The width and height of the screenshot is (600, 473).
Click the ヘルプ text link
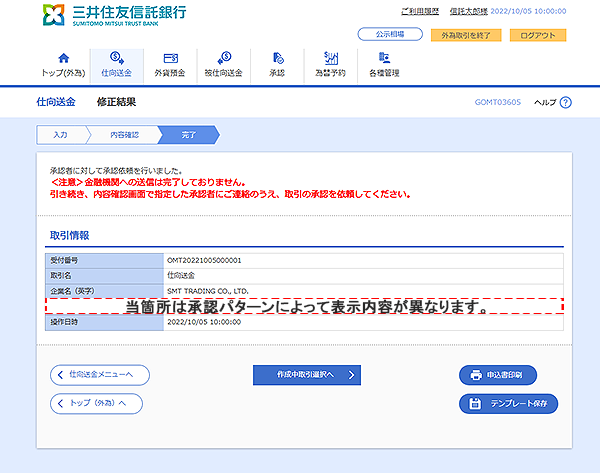545,102
